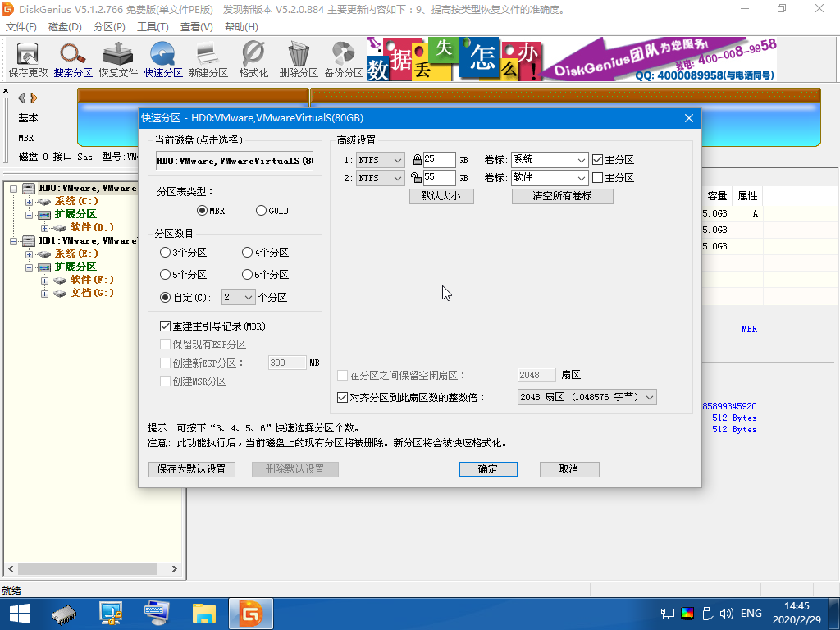This screenshot has width=840, height=630.
Task: Select the GUID partition table type
Action: [x=261, y=211]
